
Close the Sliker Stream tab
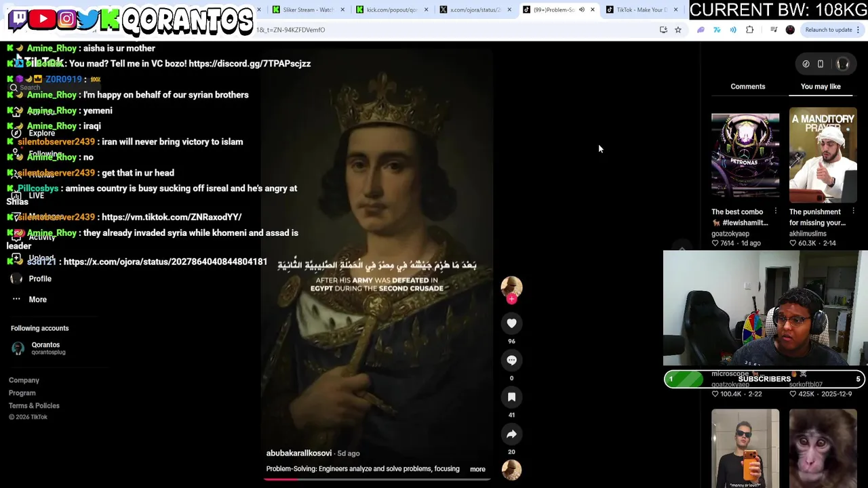click(342, 10)
